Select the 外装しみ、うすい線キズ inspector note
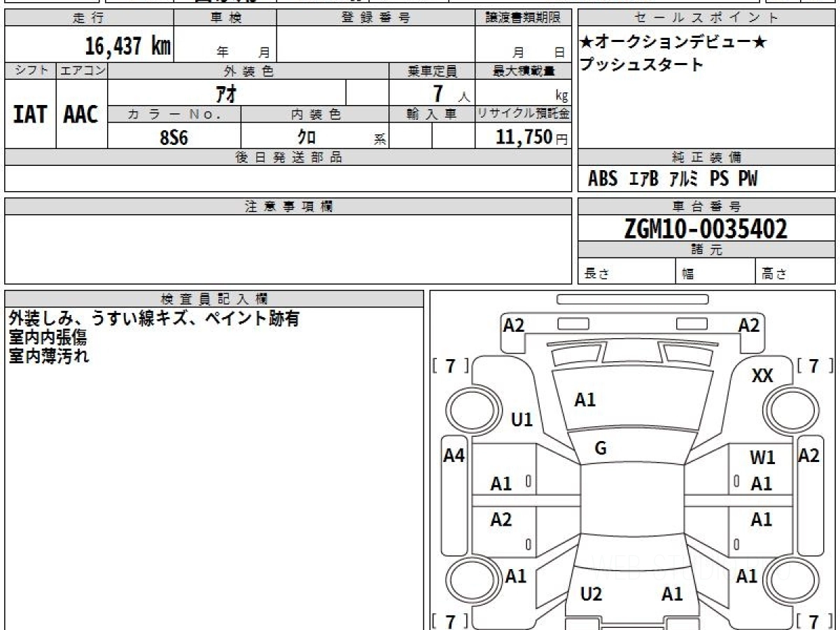Image resolution: width=840 pixels, height=630 pixels. 155,319
